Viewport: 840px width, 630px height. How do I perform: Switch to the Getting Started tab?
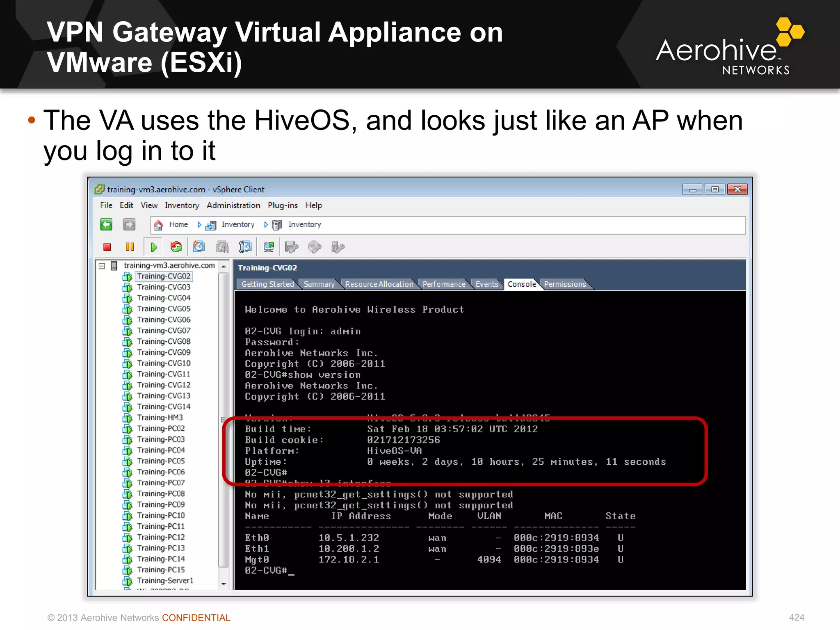(267, 284)
